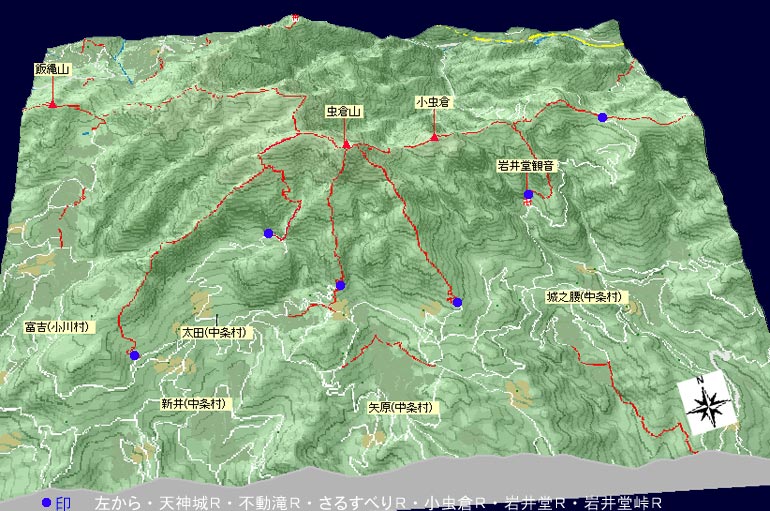770x511 pixels.
Task: Click the blue 印 legend dot at bottom
Action: point(45,503)
